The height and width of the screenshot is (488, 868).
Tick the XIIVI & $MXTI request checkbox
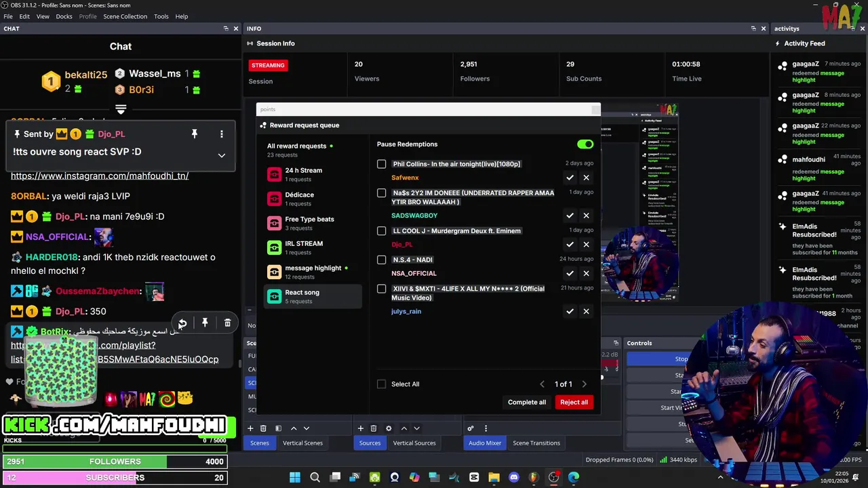(x=382, y=289)
